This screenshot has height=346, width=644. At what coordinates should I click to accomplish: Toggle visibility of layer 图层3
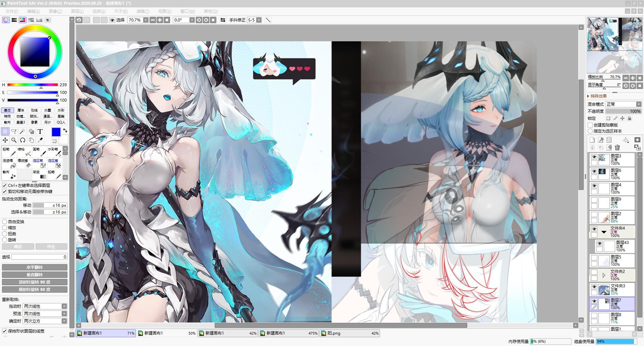tap(594, 157)
